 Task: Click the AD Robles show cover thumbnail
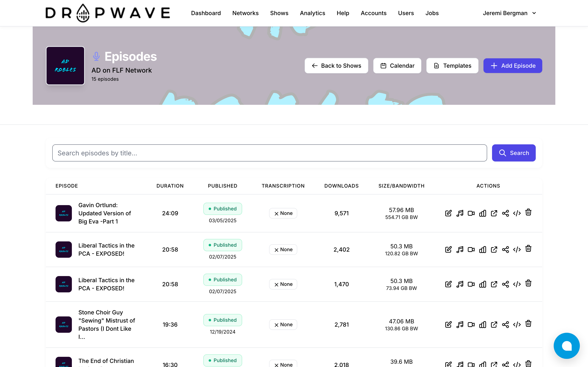pyautogui.click(x=65, y=65)
